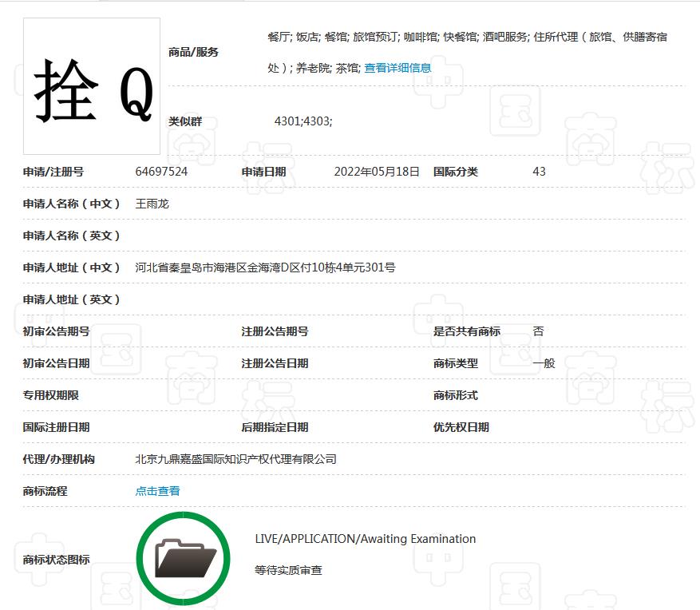Click the 商标流程 label

pyautogui.click(x=45, y=491)
